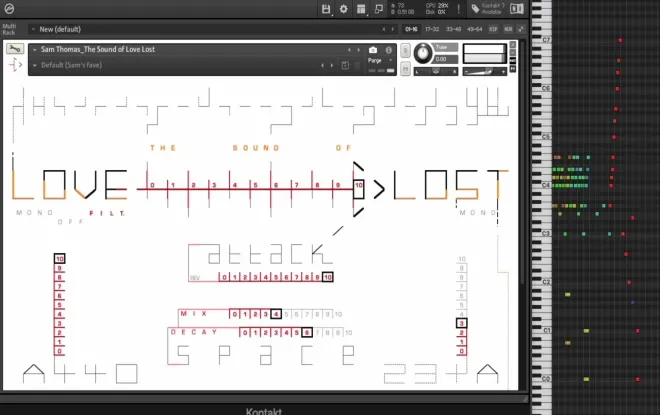
Task: Go to next multi with right arrow
Action: tap(393, 29)
